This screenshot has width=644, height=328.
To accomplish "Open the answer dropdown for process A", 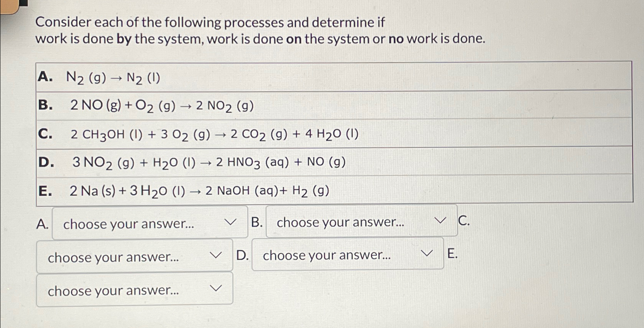I will (149, 224).
